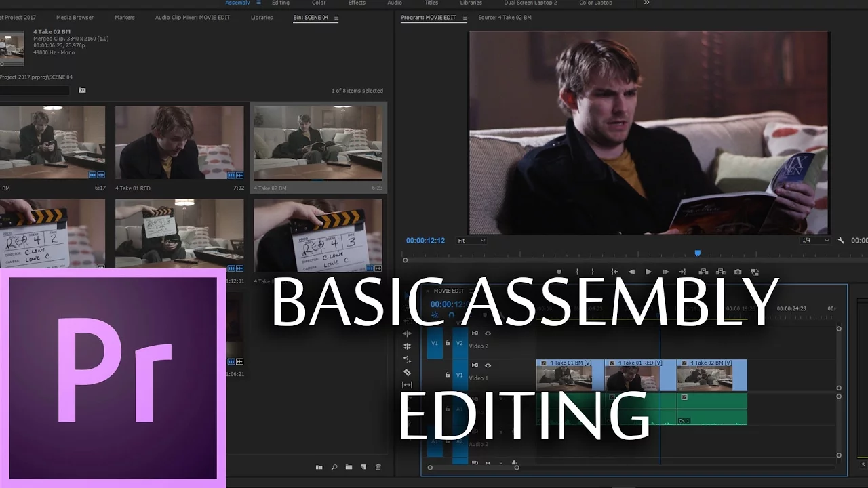
Task: Click the Comparison View icon right of the camera
Action: pyautogui.click(x=755, y=272)
